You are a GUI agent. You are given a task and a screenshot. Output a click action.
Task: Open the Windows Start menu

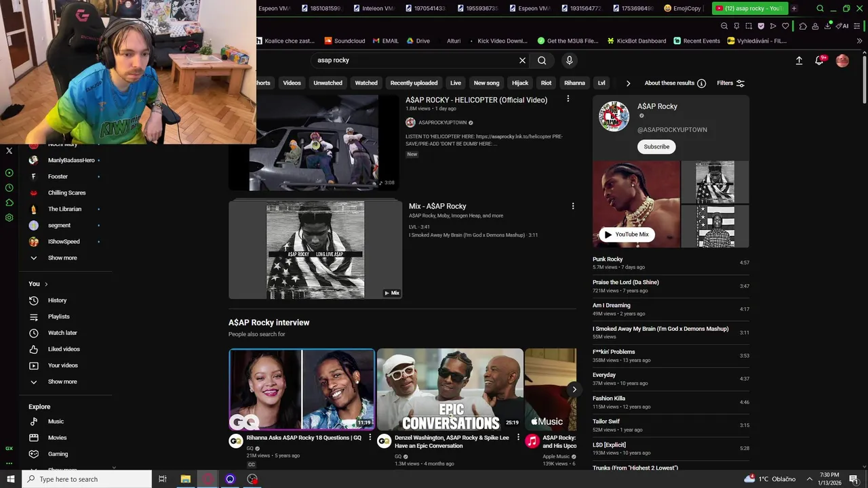coord(10,479)
